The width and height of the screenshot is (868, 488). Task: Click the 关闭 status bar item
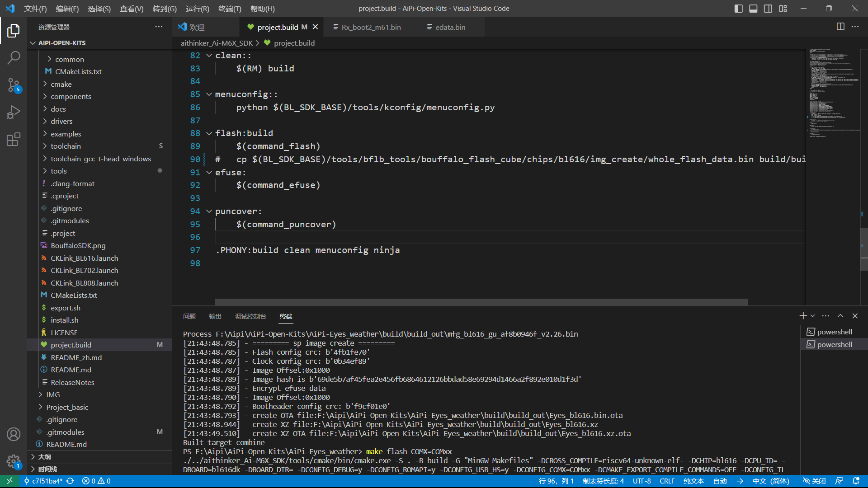pos(814,481)
